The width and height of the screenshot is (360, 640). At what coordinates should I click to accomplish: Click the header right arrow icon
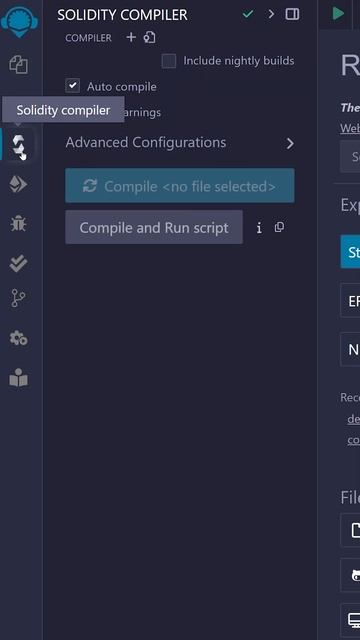[271, 14]
